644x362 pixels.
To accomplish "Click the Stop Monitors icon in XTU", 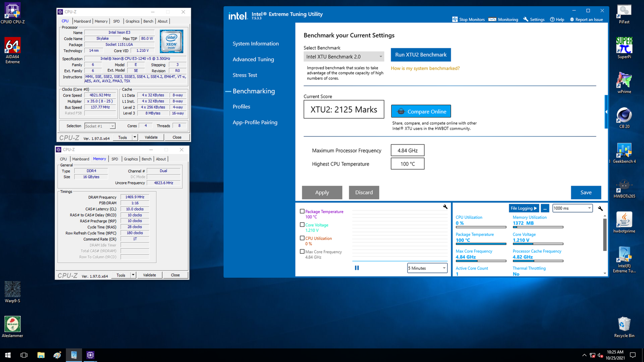I will click(455, 19).
